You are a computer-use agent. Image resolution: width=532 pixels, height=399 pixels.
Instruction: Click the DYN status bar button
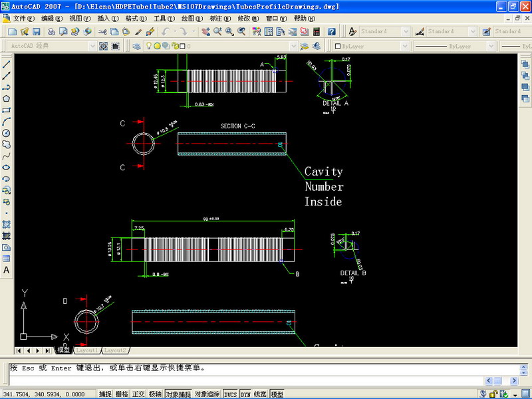245,394
